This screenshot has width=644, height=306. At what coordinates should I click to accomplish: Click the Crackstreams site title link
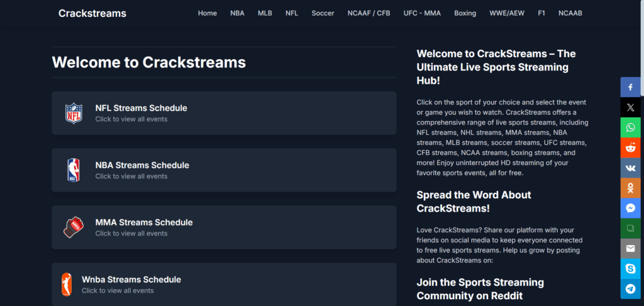pyautogui.click(x=92, y=13)
